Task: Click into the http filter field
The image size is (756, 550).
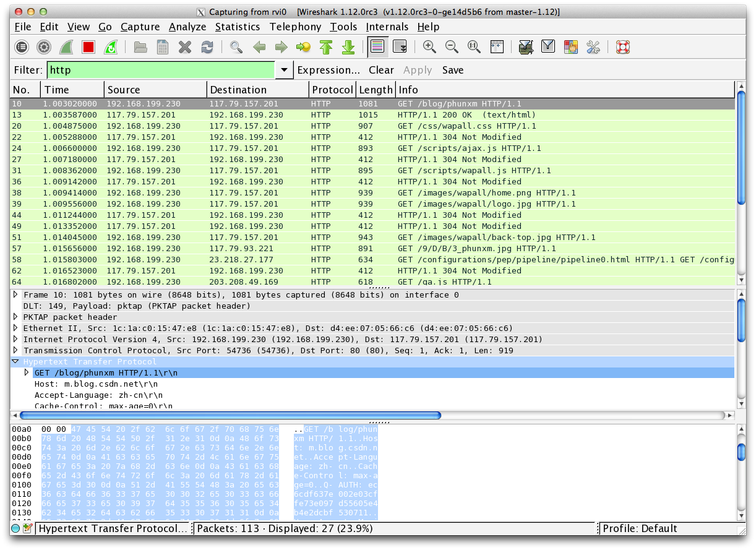Action: tap(161, 70)
